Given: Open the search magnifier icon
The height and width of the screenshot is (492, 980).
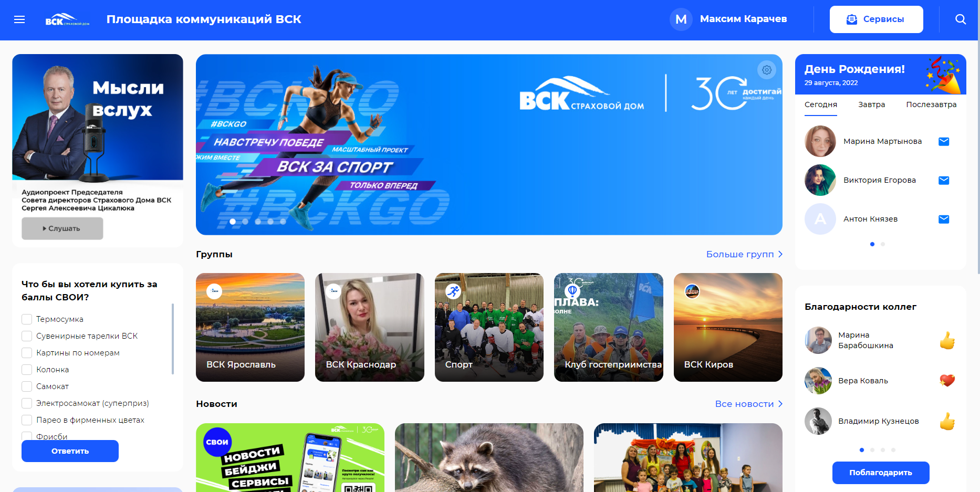Looking at the screenshot, I should pyautogui.click(x=961, y=19).
